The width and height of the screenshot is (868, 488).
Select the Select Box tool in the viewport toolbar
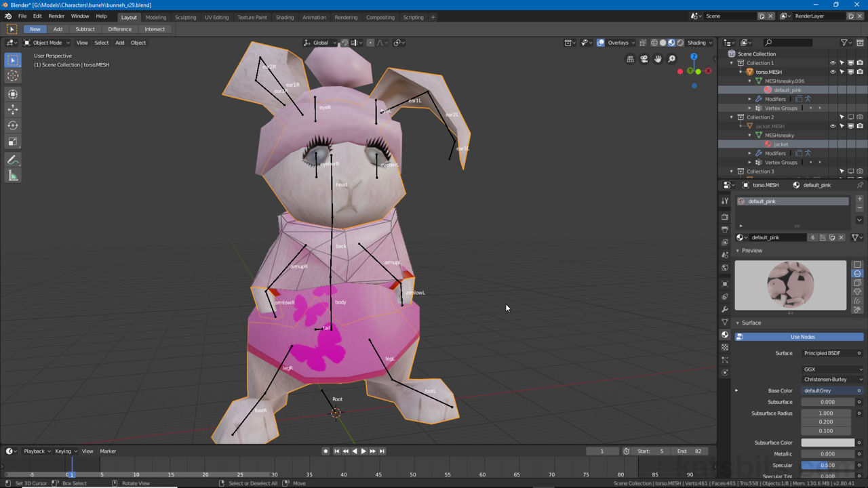(x=13, y=60)
